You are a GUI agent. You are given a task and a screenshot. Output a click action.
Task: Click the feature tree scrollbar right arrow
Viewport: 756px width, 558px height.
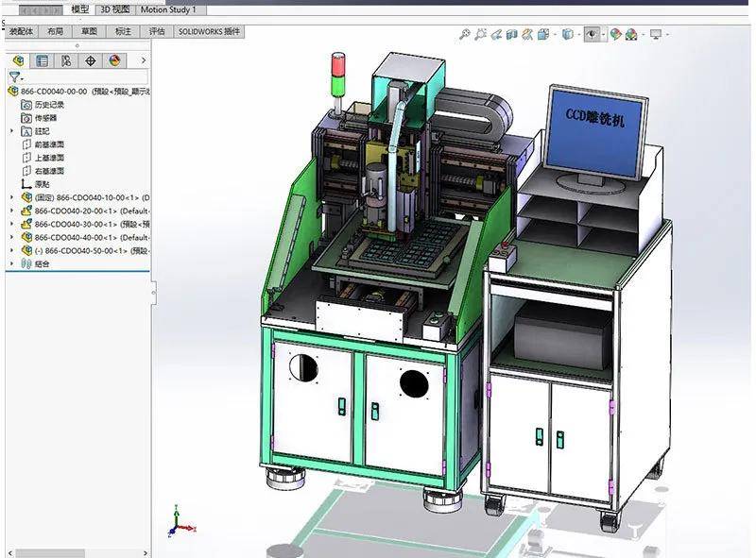coord(146,553)
